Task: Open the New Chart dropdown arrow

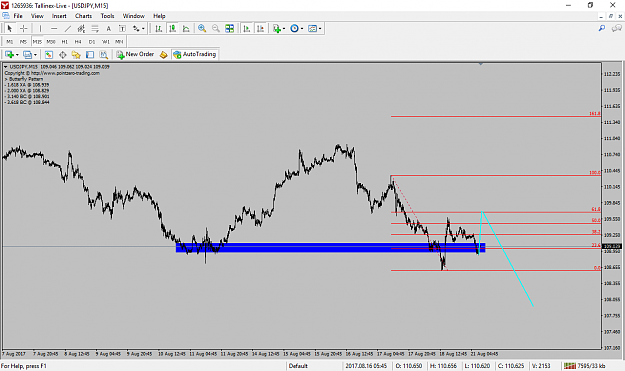Action: pos(17,55)
